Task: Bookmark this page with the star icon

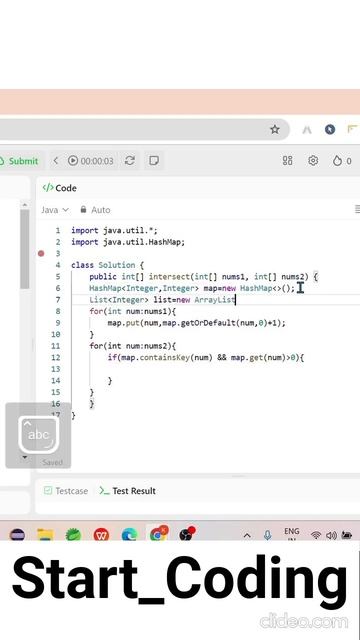Action: coord(275,129)
